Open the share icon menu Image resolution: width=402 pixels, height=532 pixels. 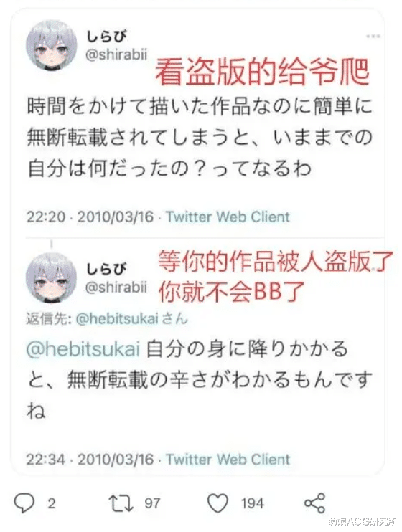click(x=314, y=503)
